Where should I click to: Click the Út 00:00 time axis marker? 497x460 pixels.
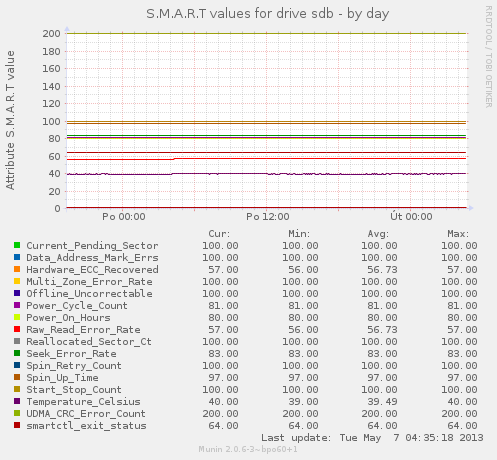click(x=411, y=217)
